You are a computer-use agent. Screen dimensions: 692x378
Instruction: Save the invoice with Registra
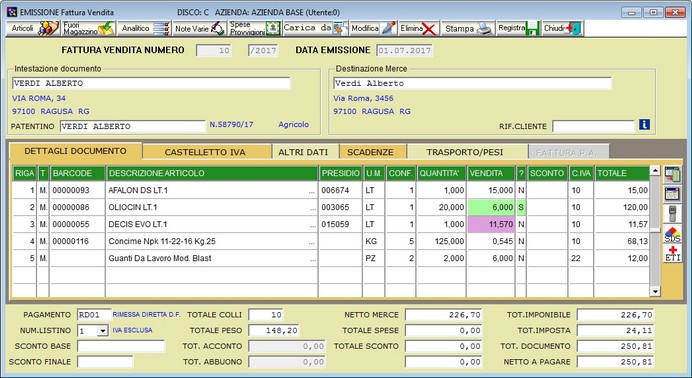pos(519,29)
